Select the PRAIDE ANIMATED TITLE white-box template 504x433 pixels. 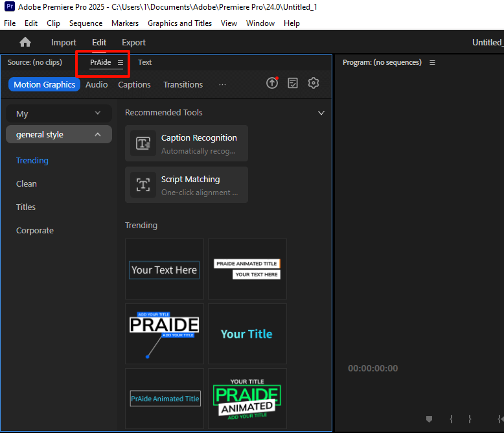(x=247, y=269)
